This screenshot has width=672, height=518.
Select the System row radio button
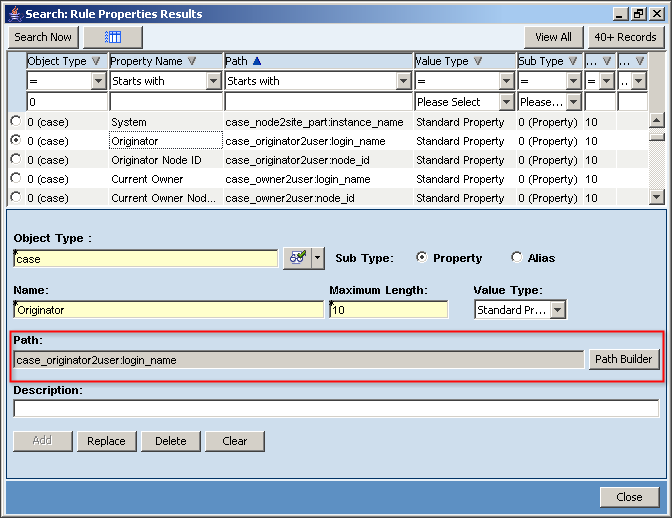[16, 122]
